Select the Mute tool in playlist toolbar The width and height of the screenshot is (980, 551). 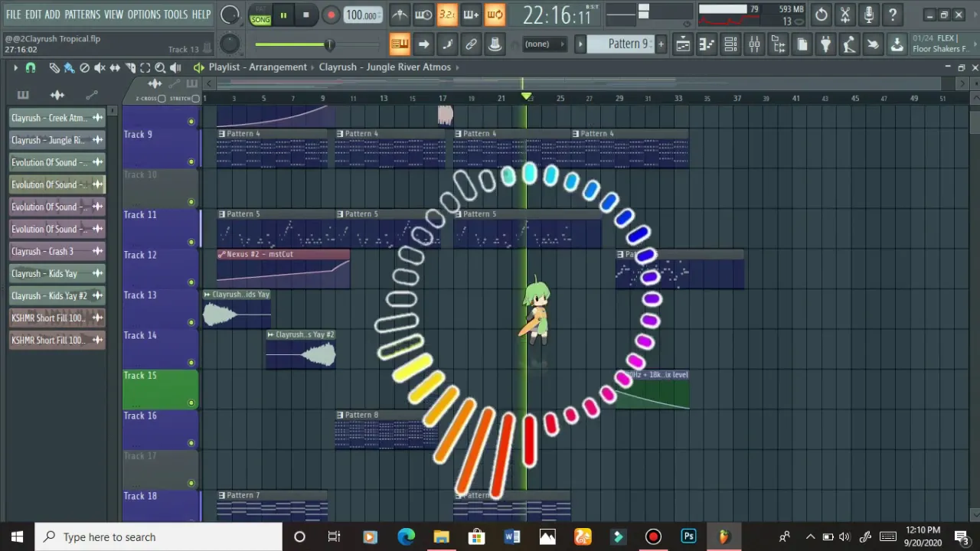[x=100, y=67]
